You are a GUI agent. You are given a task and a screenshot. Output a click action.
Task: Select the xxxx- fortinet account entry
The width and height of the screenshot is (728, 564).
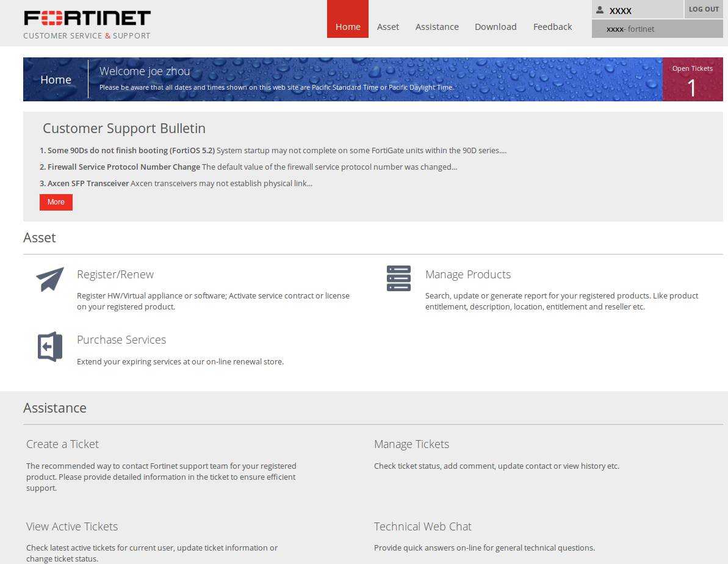[630, 29]
